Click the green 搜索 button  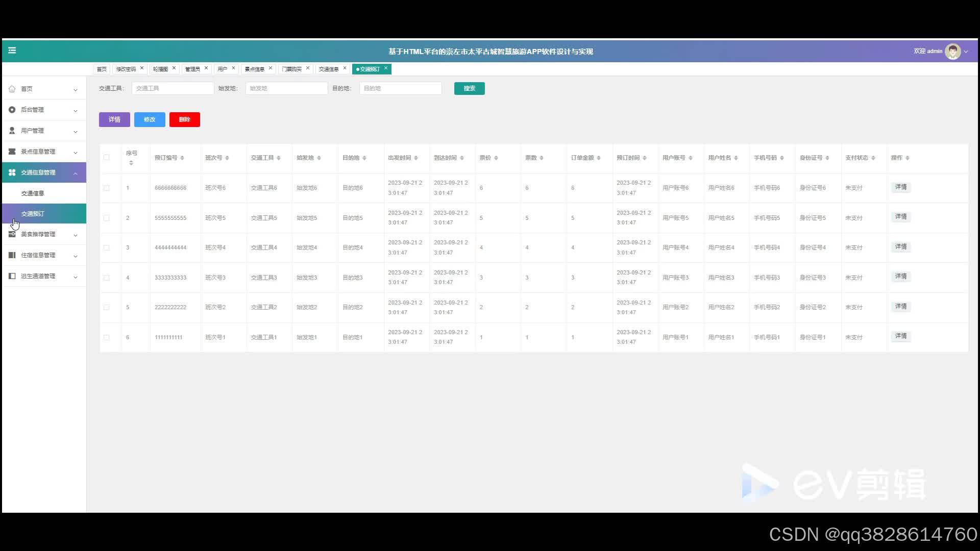coord(469,89)
